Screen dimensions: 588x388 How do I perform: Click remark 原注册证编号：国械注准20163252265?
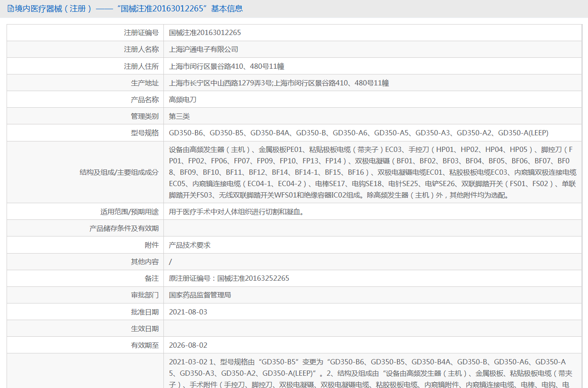click(229, 278)
